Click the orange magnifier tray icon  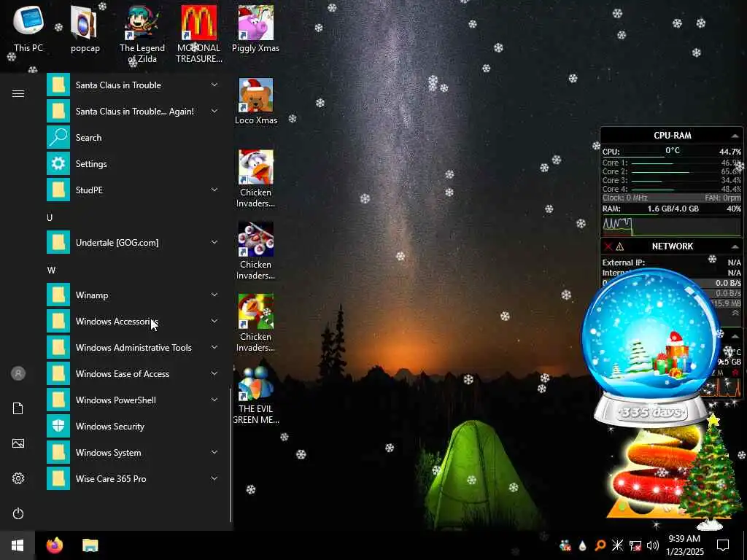coord(600,545)
